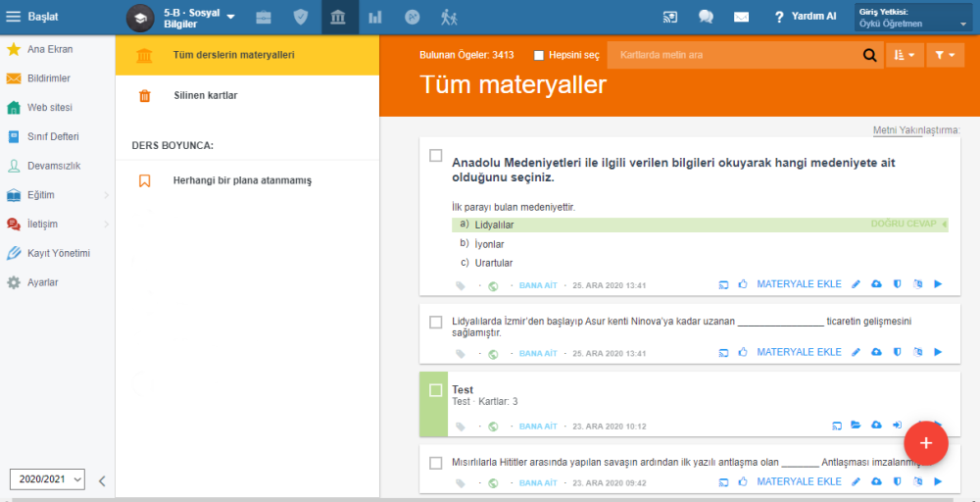Check the Ninova fill-in card checkbox

(436, 323)
